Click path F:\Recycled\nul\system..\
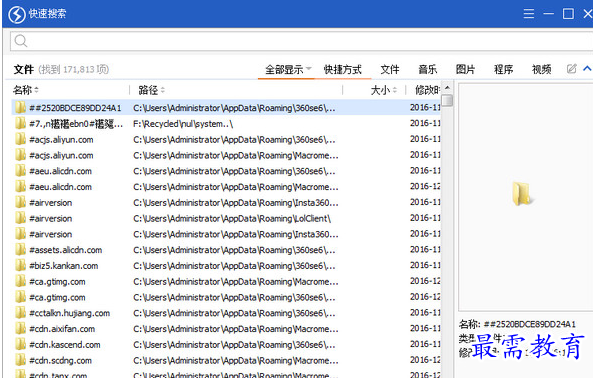The image size is (593, 378). point(183,124)
